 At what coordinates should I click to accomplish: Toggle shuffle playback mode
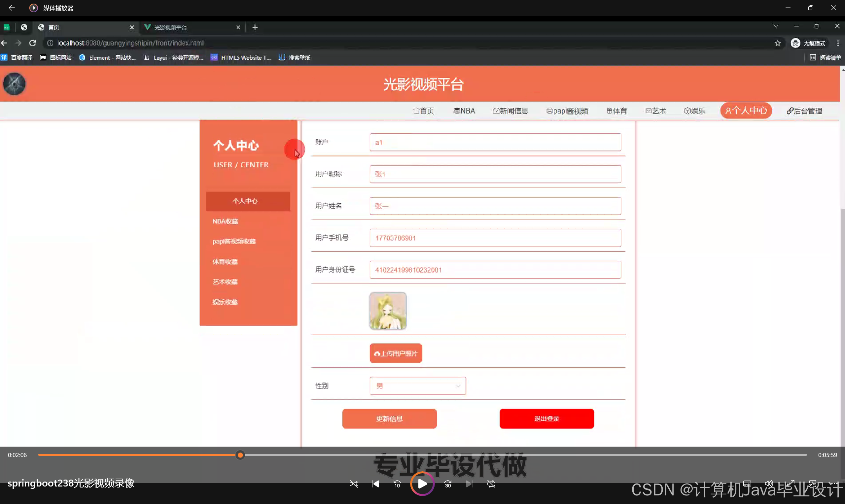tap(353, 484)
